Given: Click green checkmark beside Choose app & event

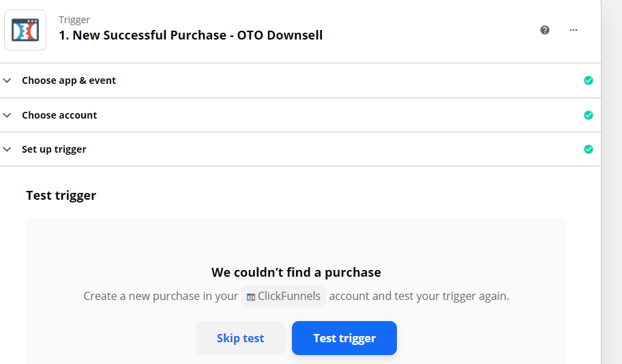Looking at the screenshot, I should click(x=589, y=80).
